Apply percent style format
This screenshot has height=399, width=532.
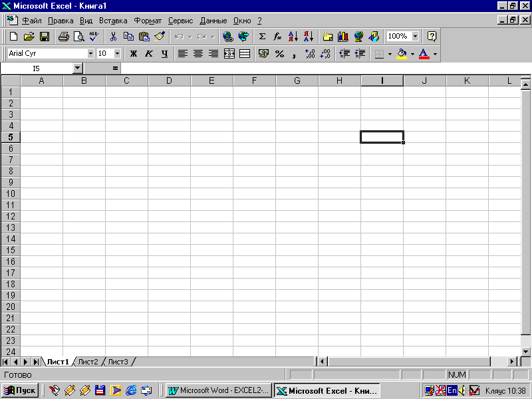point(279,54)
